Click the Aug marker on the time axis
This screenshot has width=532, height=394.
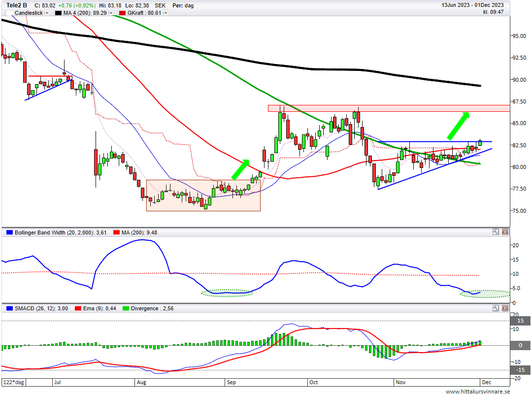(x=141, y=382)
